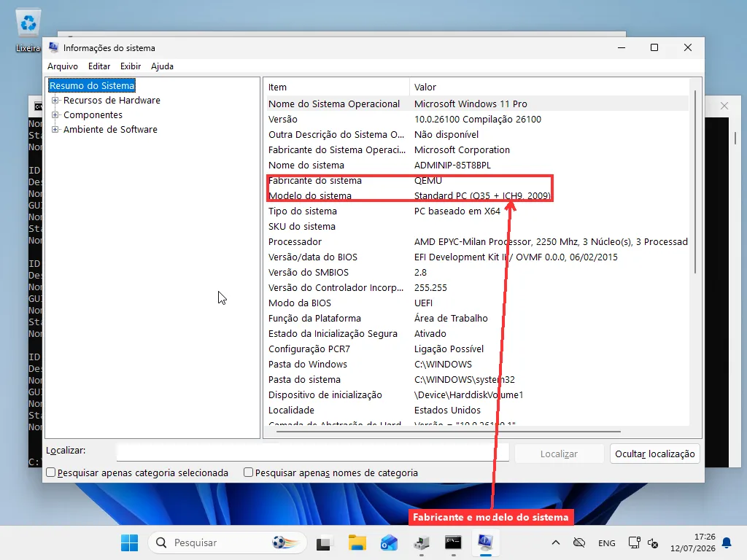Click the soccer ball search highlight icon
Image resolution: width=747 pixels, height=560 pixels.
point(285,542)
